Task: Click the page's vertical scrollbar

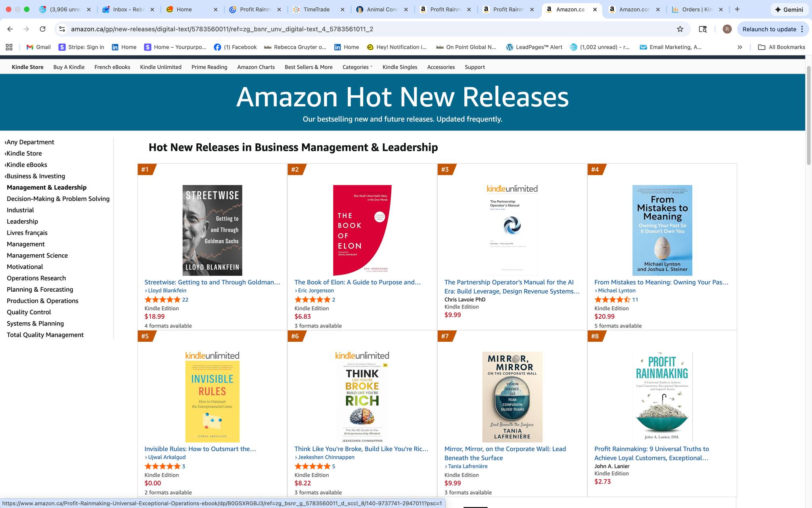Action: click(808, 115)
